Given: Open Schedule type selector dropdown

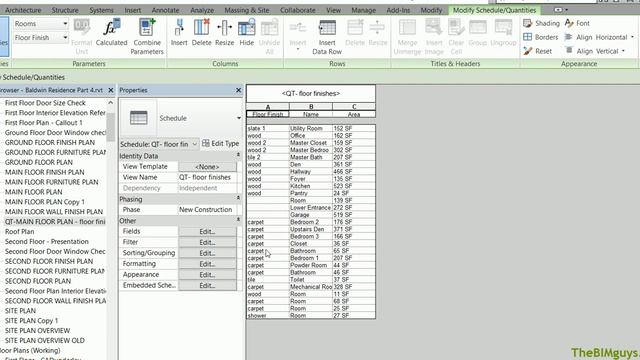Looking at the screenshot, I should click(x=239, y=118).
